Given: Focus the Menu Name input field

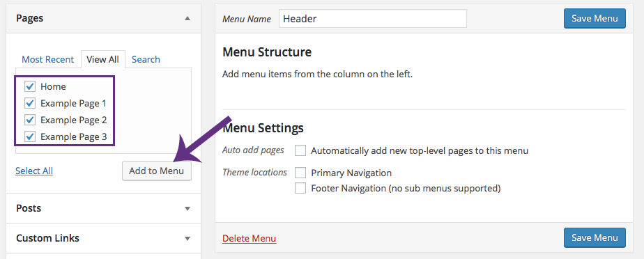Looking at the screenshot, I should pyautogui.click(x=372, y=19).
